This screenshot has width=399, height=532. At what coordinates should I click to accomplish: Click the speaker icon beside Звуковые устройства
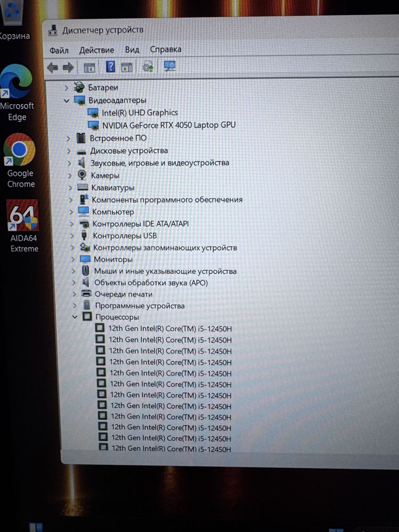click(x=81, y=163)
